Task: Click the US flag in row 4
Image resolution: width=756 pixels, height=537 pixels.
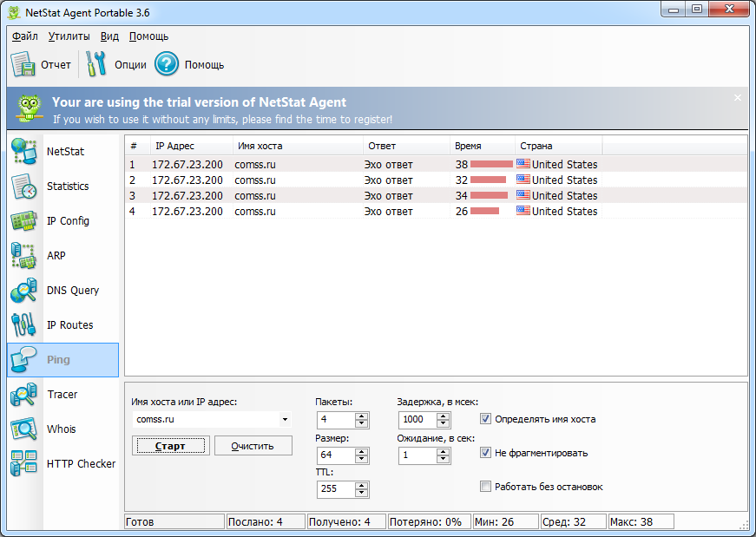Action: coord(523,211)
